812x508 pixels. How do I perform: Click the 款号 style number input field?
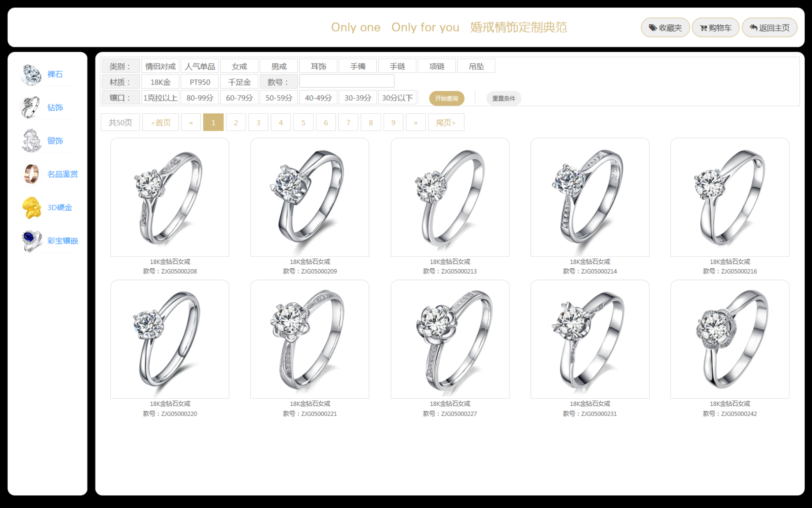(x=347, y=81)
